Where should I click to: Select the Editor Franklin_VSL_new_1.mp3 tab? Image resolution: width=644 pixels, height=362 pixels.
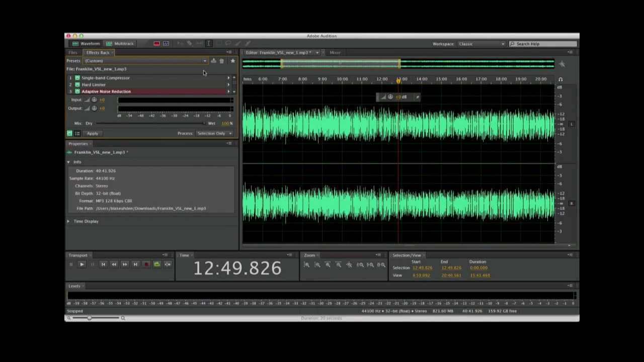tap(279, 52)
